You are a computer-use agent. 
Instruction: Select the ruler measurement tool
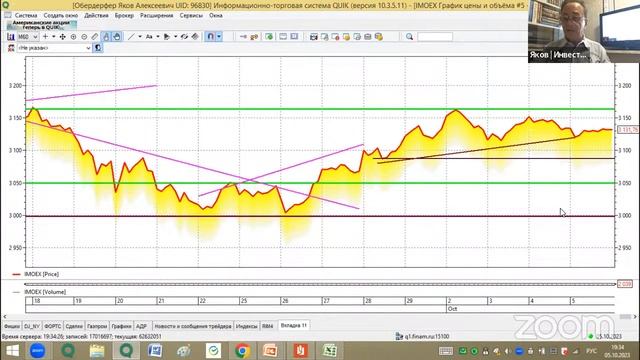pos(95,37)
